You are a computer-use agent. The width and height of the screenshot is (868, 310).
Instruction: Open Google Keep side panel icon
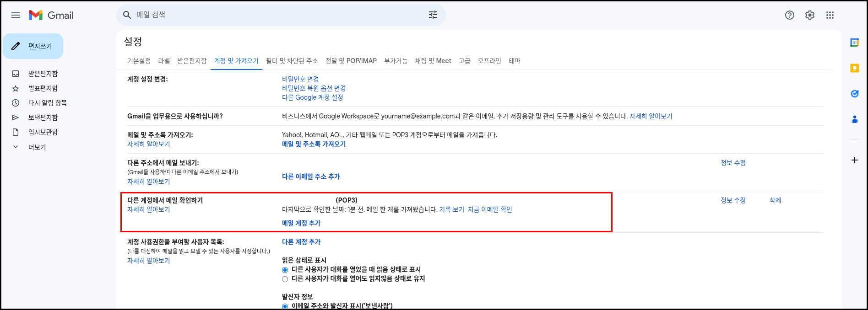855,68
